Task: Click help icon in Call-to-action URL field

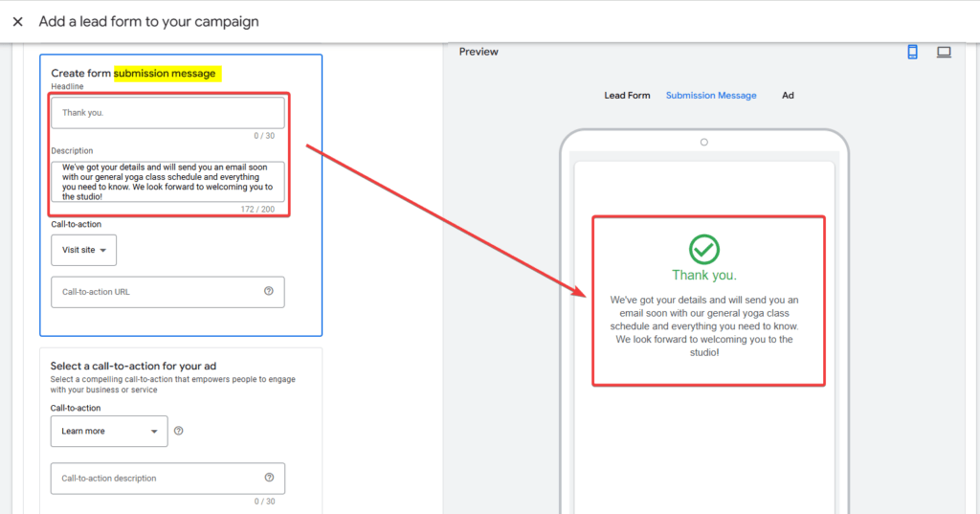Action: [x=269, y=292]
